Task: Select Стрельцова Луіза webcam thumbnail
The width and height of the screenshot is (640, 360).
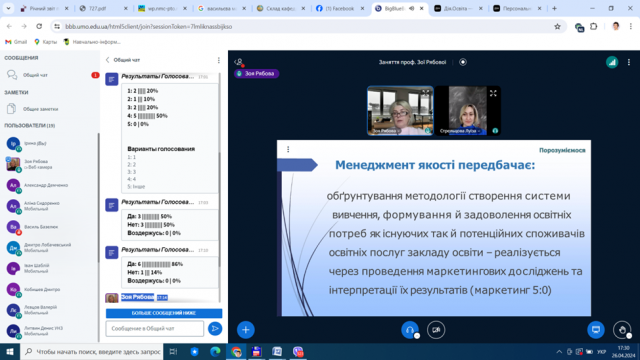Action: [468, 111]
